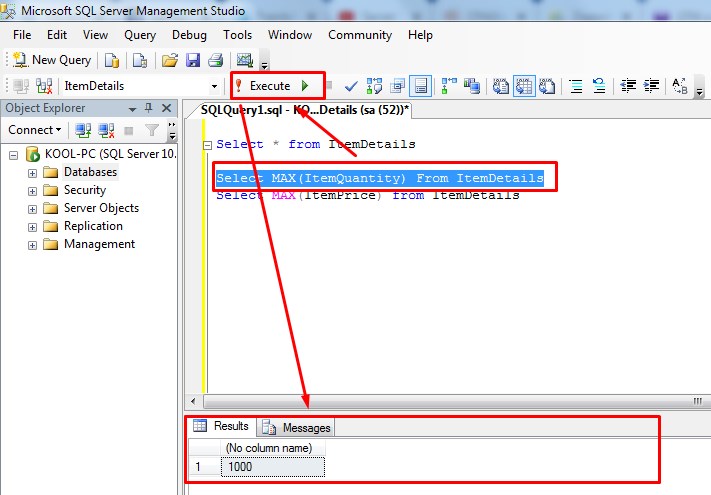Open the Tools menu
711x495 pixels.
[x=237, y=35]
